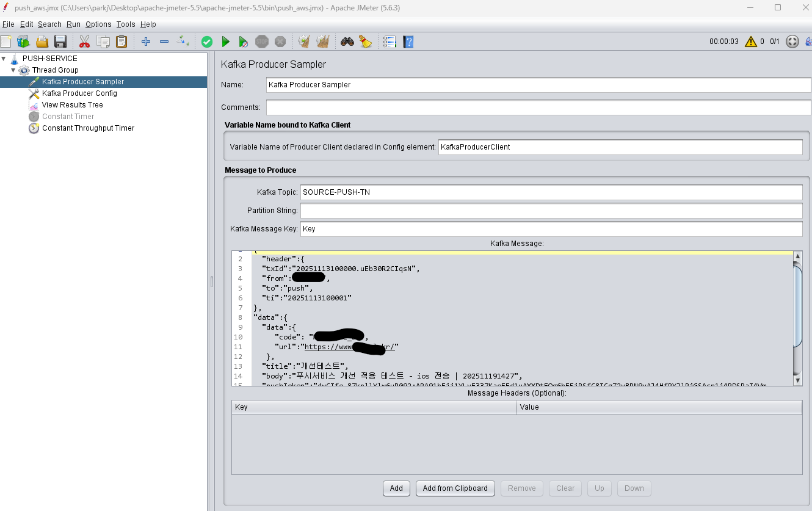Open the File menu

8,24
